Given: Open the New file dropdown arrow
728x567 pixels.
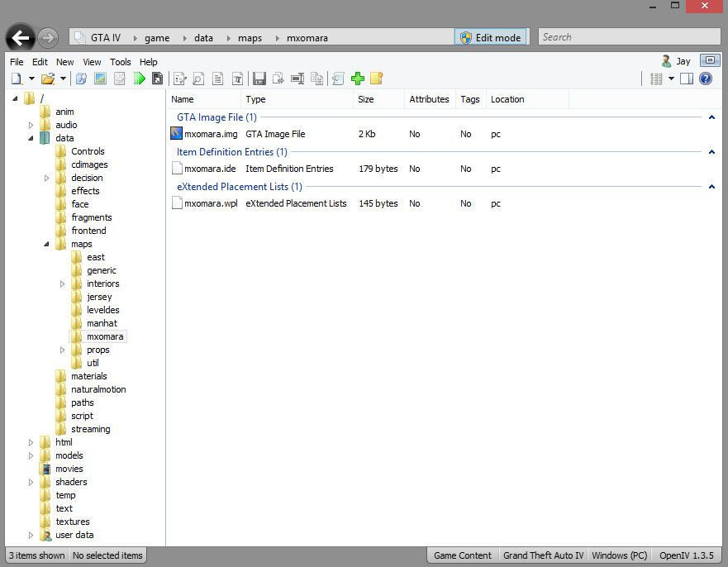Looking at the screenshot, I should click(31, 79).
